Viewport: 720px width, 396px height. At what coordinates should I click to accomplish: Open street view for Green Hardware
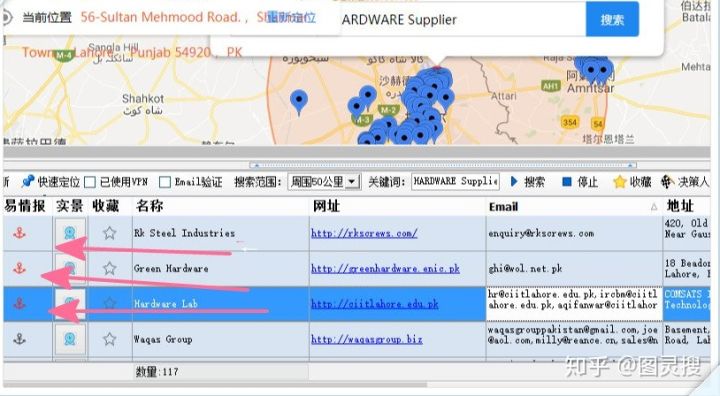pos(70,268)
